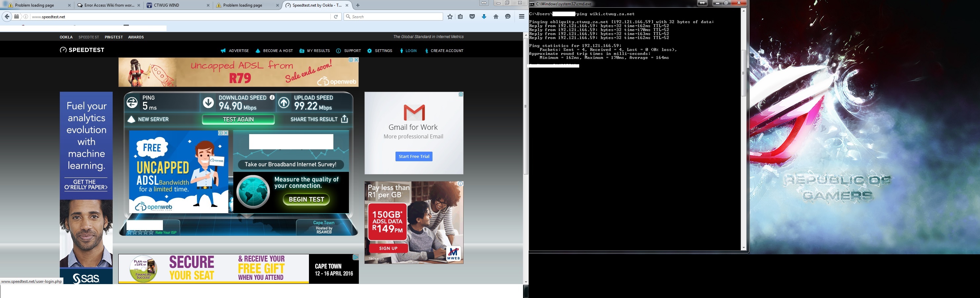Viewport: 980px width, 298px height.
Task: Open MY RESULTS in the Speedtest header
Action: [314, 51]
